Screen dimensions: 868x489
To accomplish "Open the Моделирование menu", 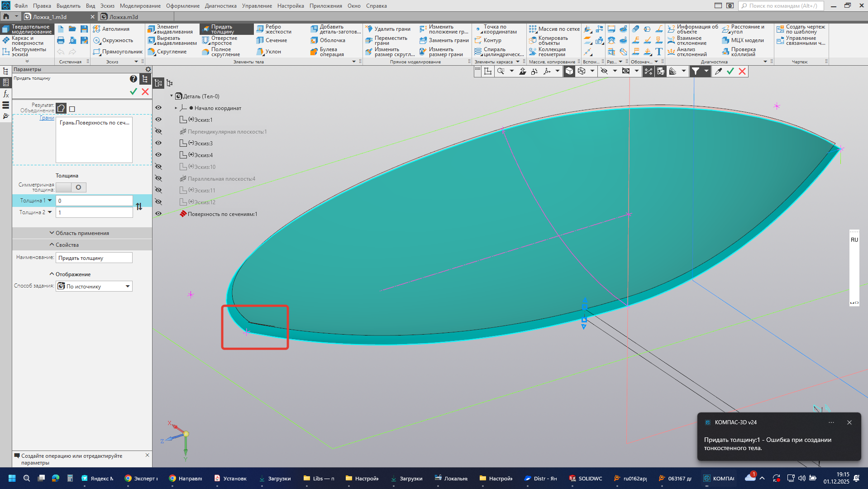I will tap(140, 6).
